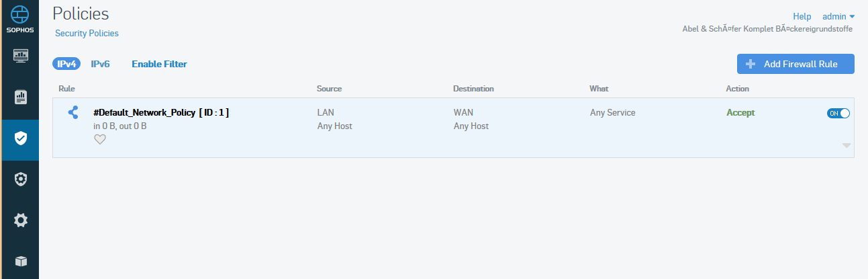Viewport: 868px width, 279px height.
Task: Open the System gear sidebar icon
Action: tap(20, 220)
